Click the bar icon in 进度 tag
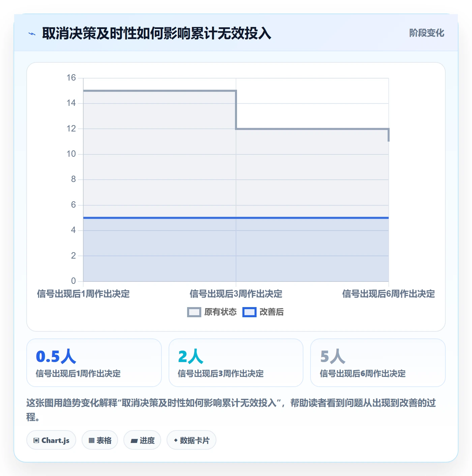Viewport: 472px width, 476px height. point(134,441)
